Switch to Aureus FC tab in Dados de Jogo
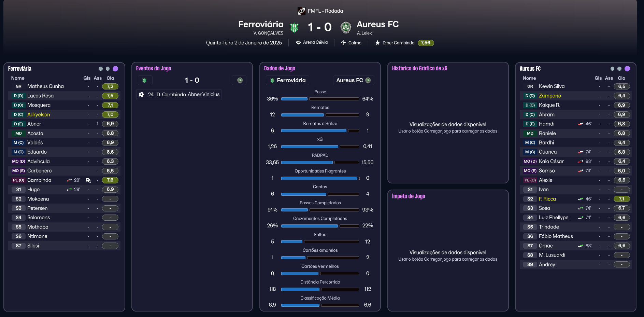Image resolution: width=644 pixels, height=317 pixels. [353, 80]
